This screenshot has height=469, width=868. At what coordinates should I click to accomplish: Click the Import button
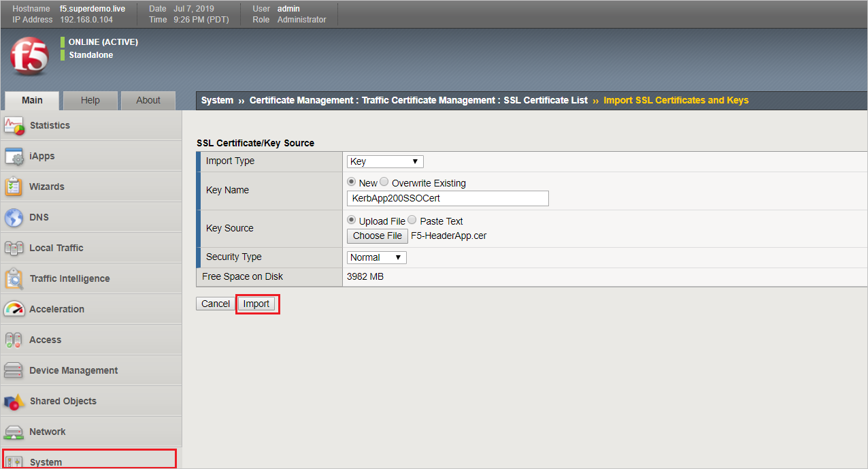tap(256, 304)
